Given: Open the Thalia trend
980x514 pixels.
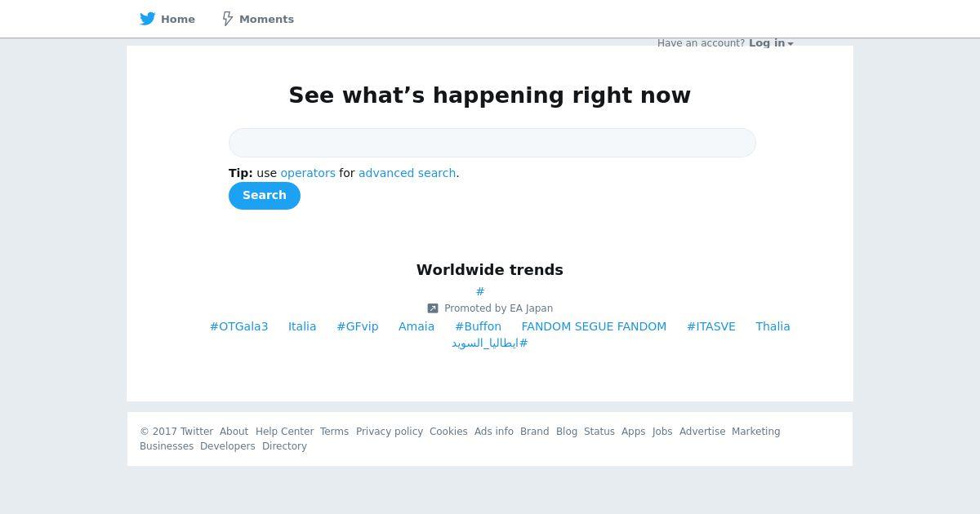Looking at the screenshot, I should [x=773, y=326].
